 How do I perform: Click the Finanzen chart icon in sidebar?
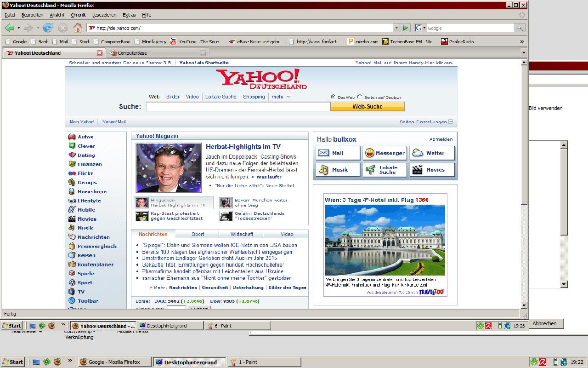[x=72, y=164]
